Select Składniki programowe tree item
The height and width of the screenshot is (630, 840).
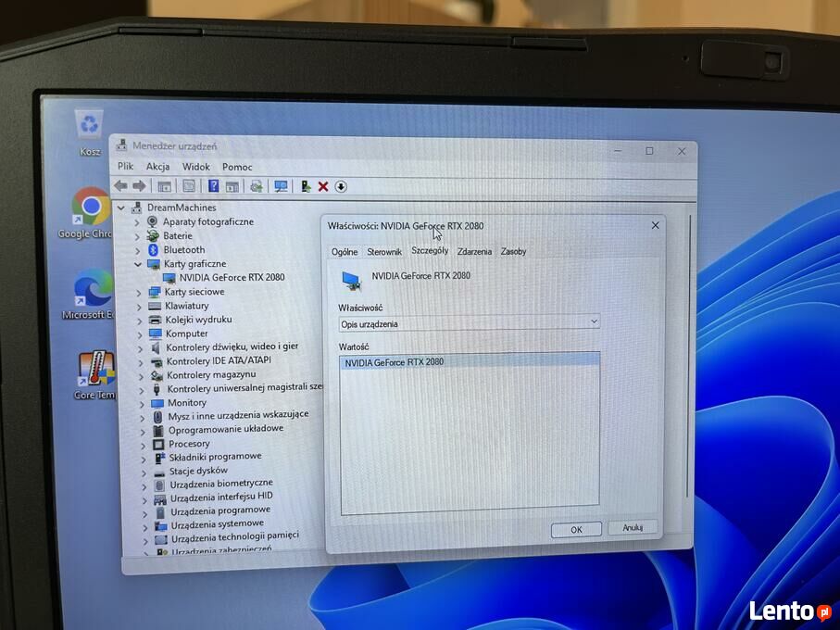(216, 457)
